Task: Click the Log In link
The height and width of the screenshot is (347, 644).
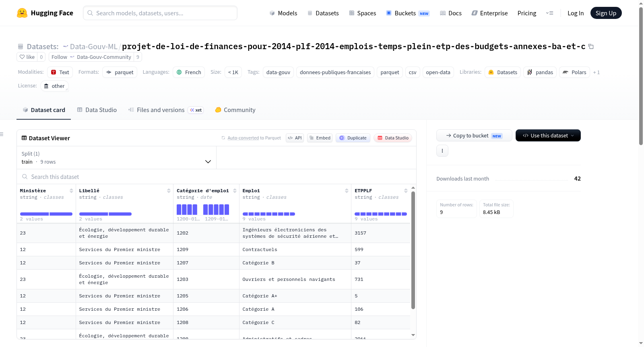Action: coord(576,13)
